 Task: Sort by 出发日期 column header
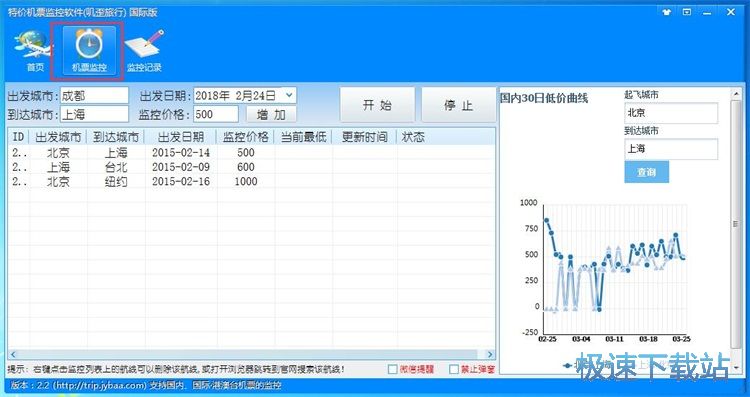point(181,137)
